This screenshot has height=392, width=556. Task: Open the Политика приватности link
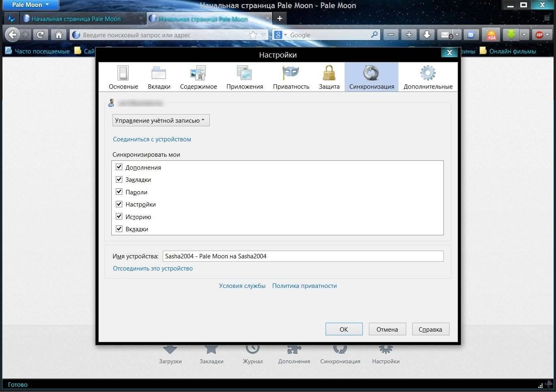[305, 286]
